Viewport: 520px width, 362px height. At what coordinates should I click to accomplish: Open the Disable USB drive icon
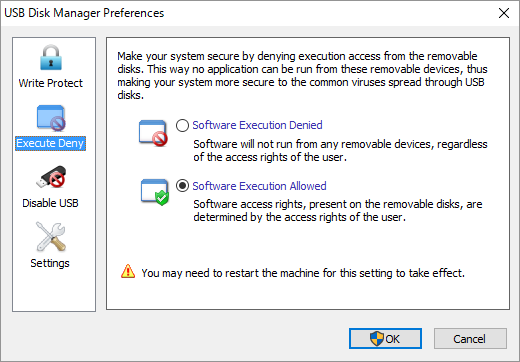[51, 177]
